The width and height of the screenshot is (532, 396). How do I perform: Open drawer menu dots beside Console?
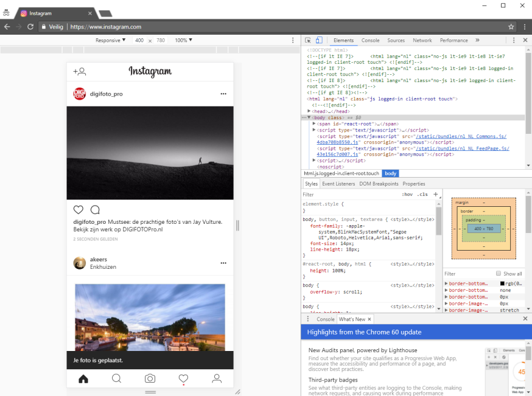coord(308,319)
